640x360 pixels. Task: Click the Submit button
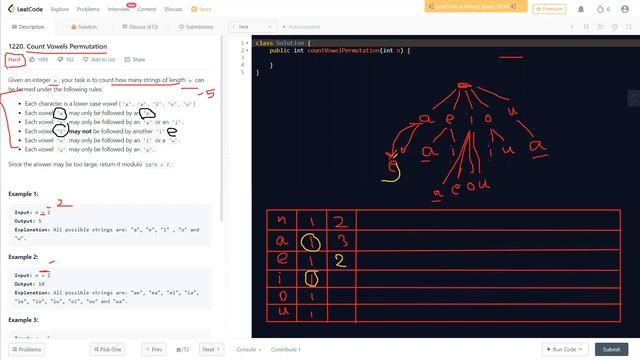point(611,349)
